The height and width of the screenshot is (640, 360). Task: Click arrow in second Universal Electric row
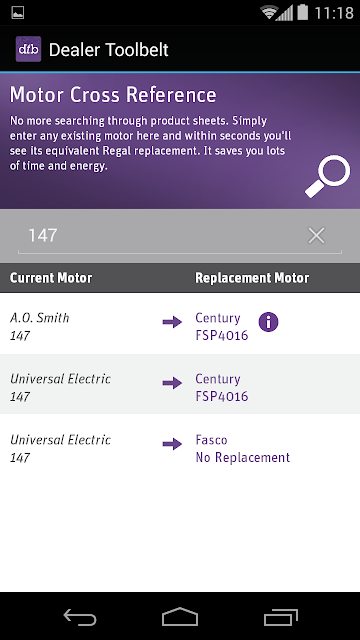(x=172, y=383)
